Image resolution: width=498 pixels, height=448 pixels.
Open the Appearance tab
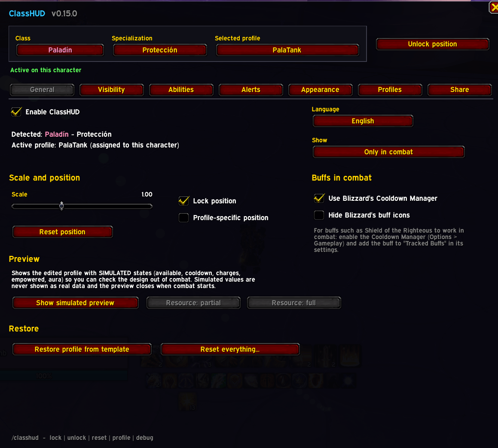coord(320,89)
